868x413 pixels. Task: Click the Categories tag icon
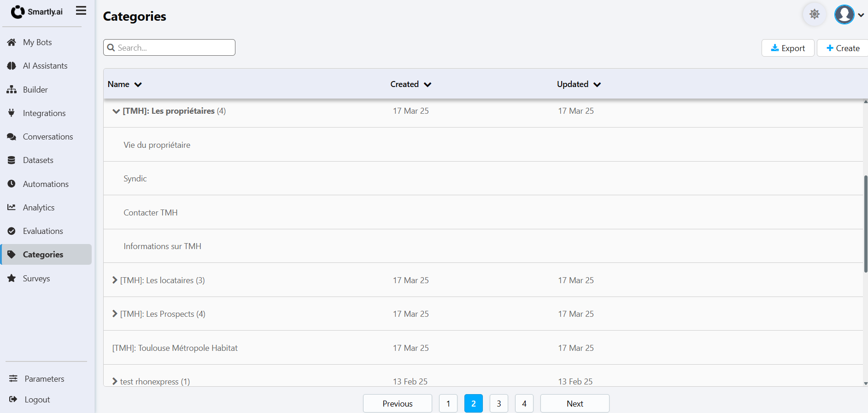pyautogui.click(x=12, y=255)
